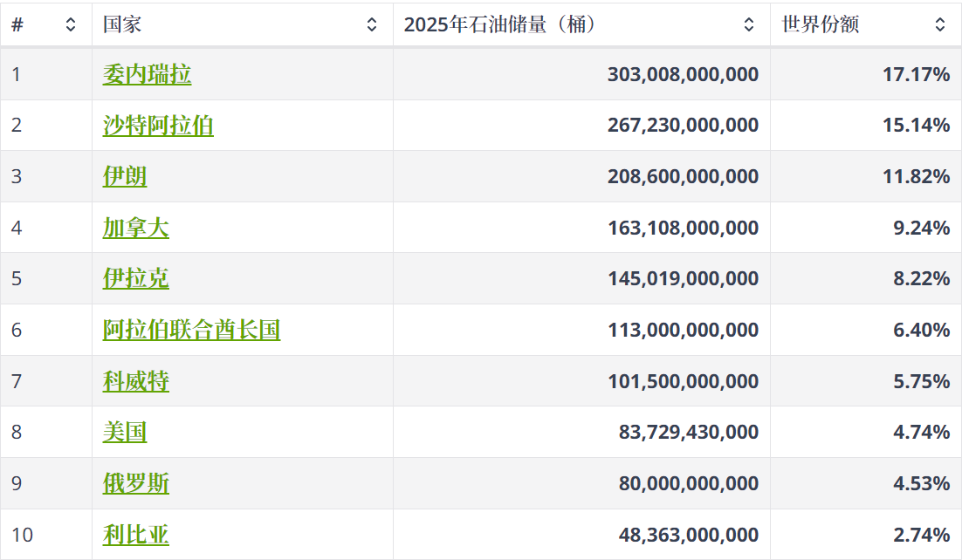Viewport: 962px width, 560px height.
Task: Click the 世界份额 header label
Action: point(820,24)
